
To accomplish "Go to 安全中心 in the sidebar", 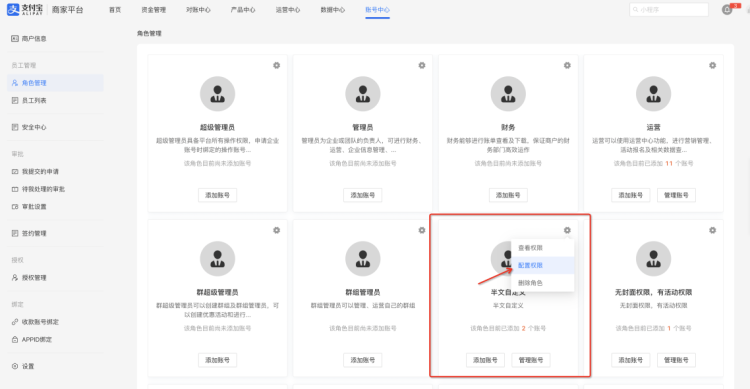I will coord(55,127).
